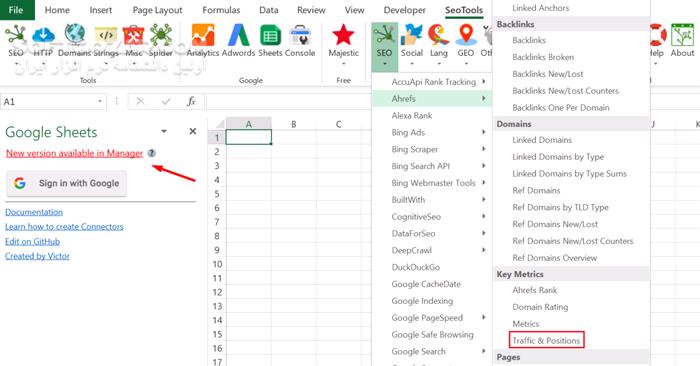Open the Documentation link

click(x=34, y=212)
